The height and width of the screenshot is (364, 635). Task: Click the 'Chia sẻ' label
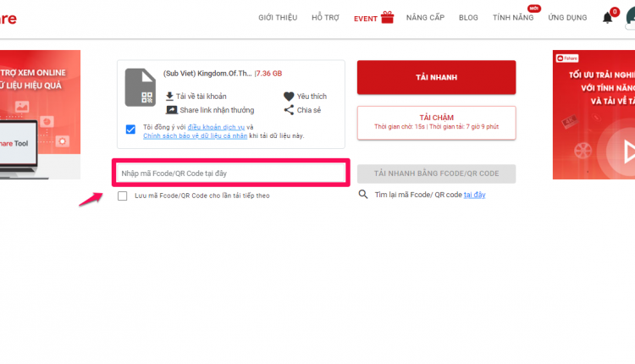pos(308,110)
